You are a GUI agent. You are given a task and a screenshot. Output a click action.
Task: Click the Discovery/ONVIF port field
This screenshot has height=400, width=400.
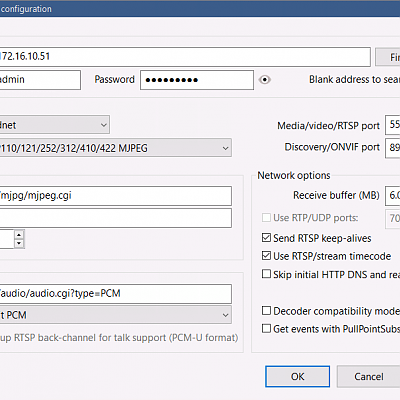[x=393, y=147]
